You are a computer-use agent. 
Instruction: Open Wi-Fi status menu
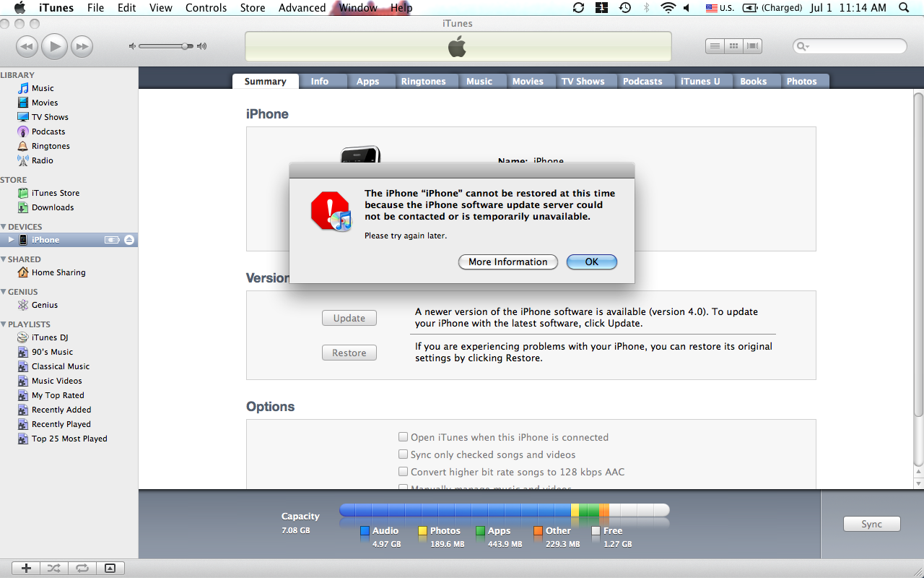coord(668,8)
